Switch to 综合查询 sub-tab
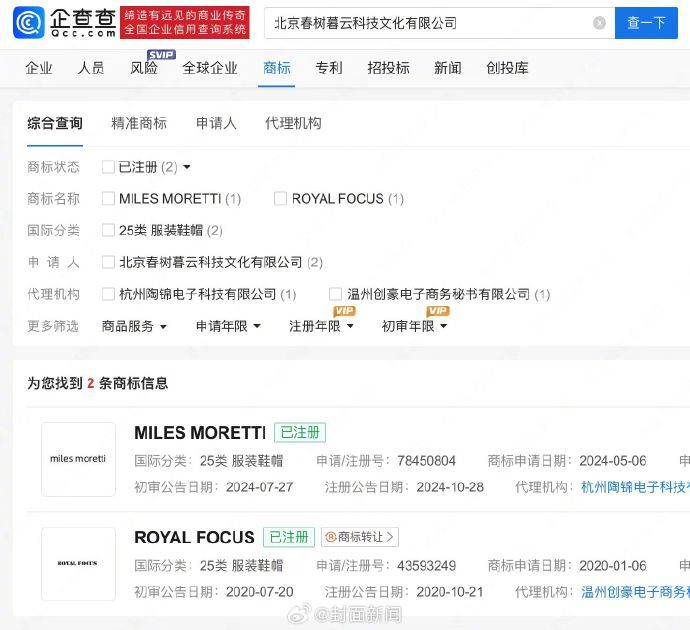Viewport: 690px width, 630px height. coord(55,123)
